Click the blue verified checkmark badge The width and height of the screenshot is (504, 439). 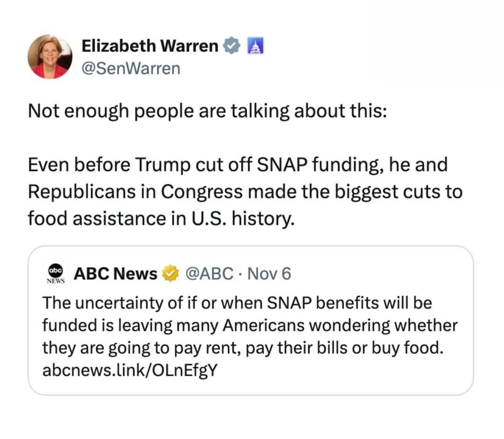231,46
